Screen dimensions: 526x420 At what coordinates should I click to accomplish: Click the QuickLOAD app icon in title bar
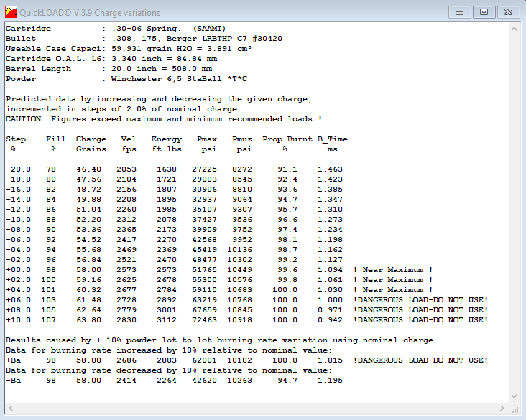[11, 12]
